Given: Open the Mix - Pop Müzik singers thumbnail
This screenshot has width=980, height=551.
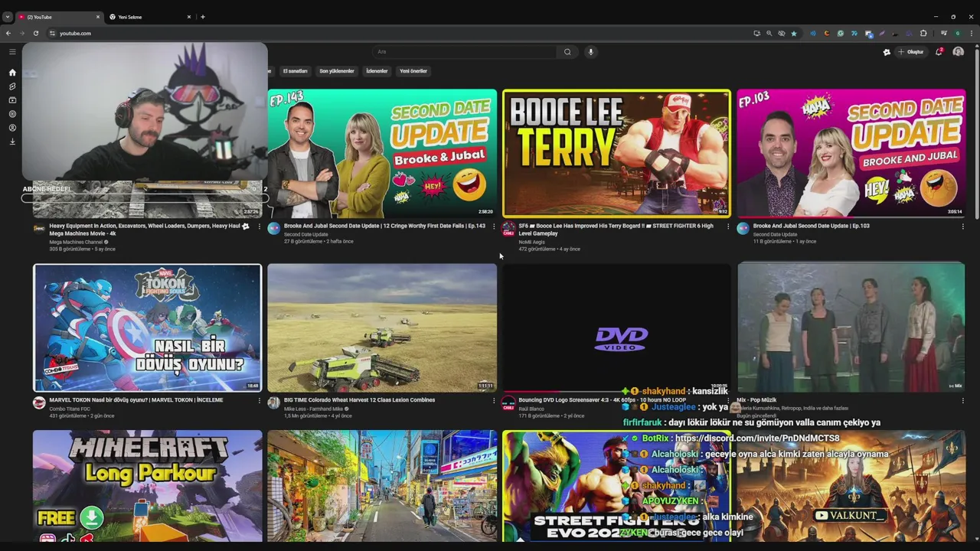Looking at the screenshot, I should (851, 328).
